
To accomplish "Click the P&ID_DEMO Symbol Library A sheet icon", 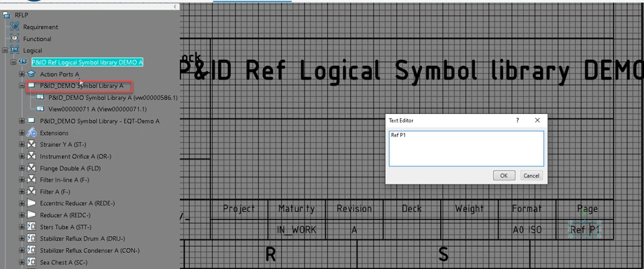I will click(32, 85).
